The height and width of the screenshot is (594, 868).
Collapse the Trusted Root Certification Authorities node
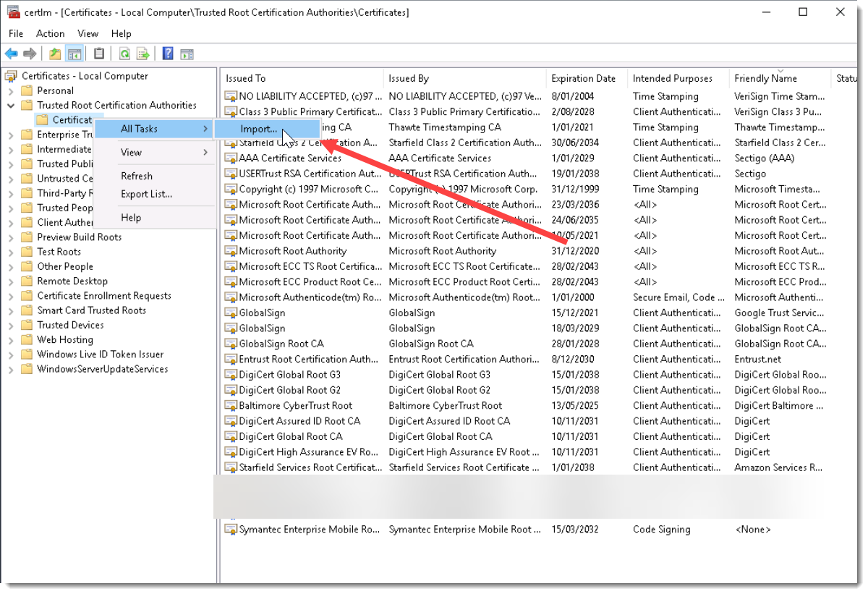[11, 106]
